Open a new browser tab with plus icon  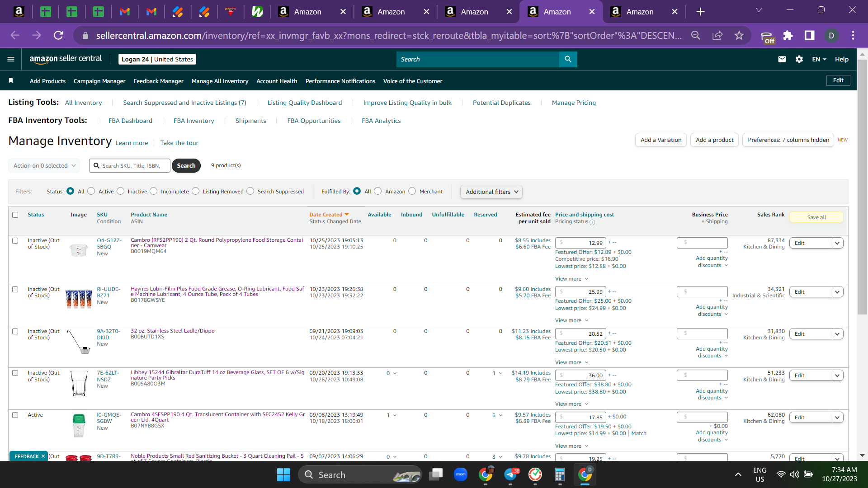point(700,12)
